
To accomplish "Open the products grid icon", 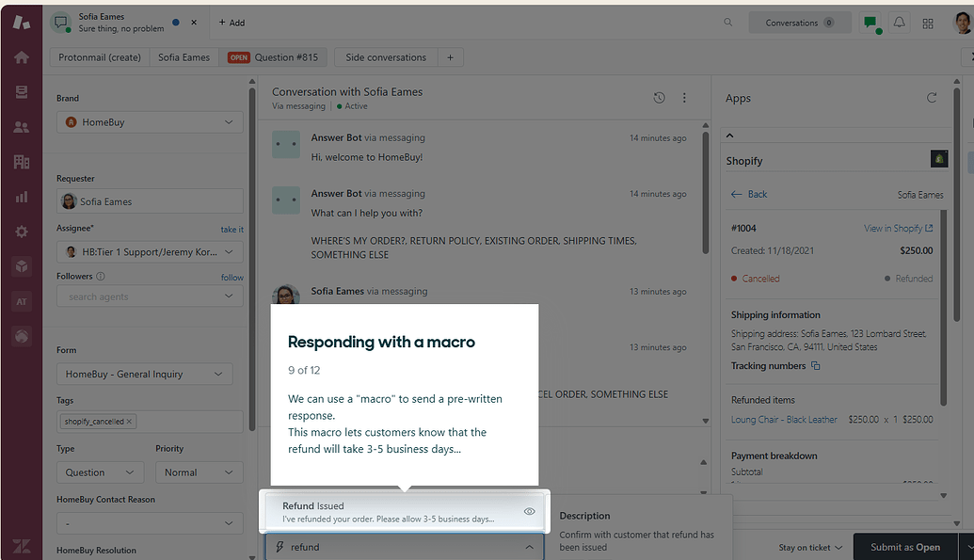I will tap(928, 24).
